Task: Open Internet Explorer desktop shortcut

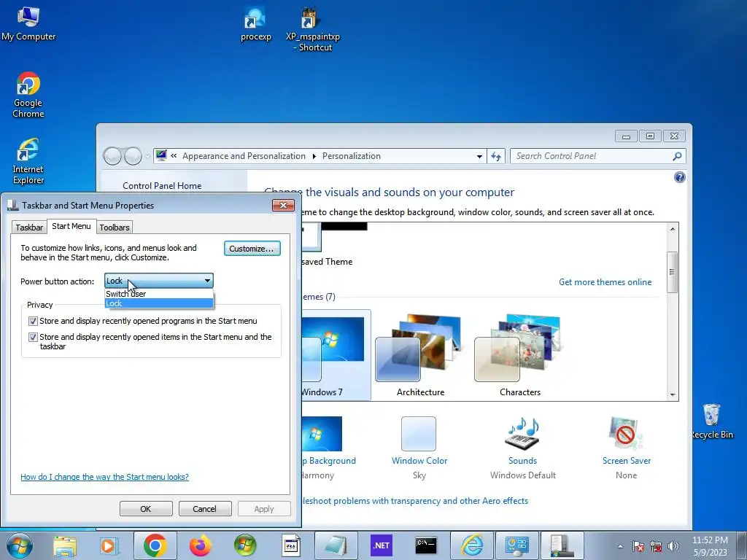Action: 28,161
